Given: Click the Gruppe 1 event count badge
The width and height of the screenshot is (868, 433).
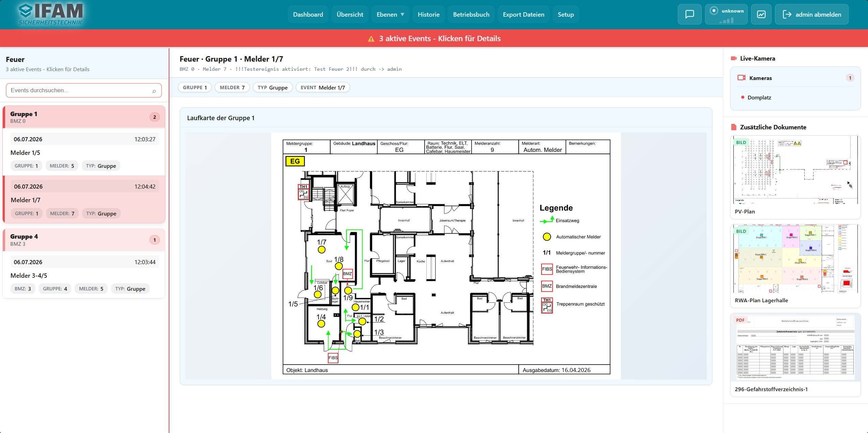Looking at the screenshot, I should [x=154, y=117].
